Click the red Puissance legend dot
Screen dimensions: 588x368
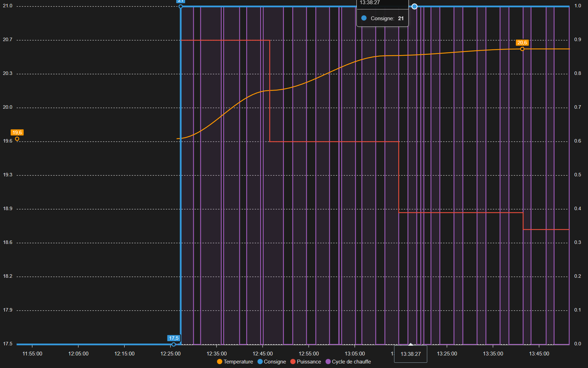(x=293, y=362)
